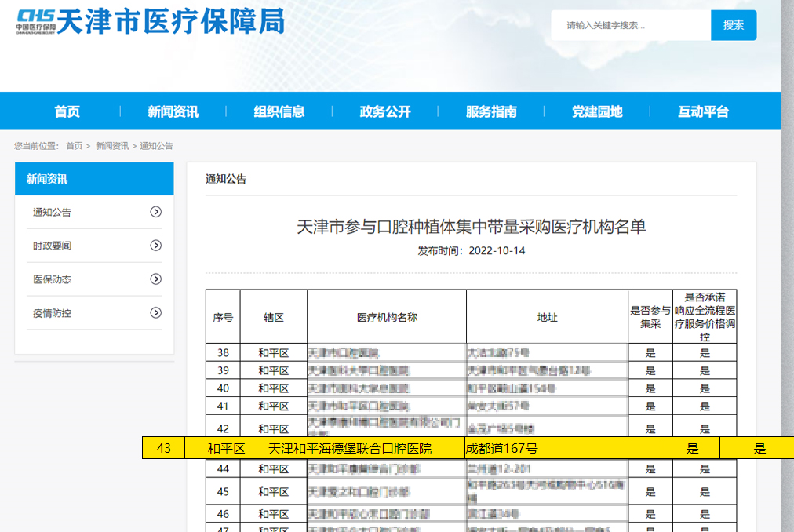Select 时政要闻 in the sidebar

click(x=53, y=246)
